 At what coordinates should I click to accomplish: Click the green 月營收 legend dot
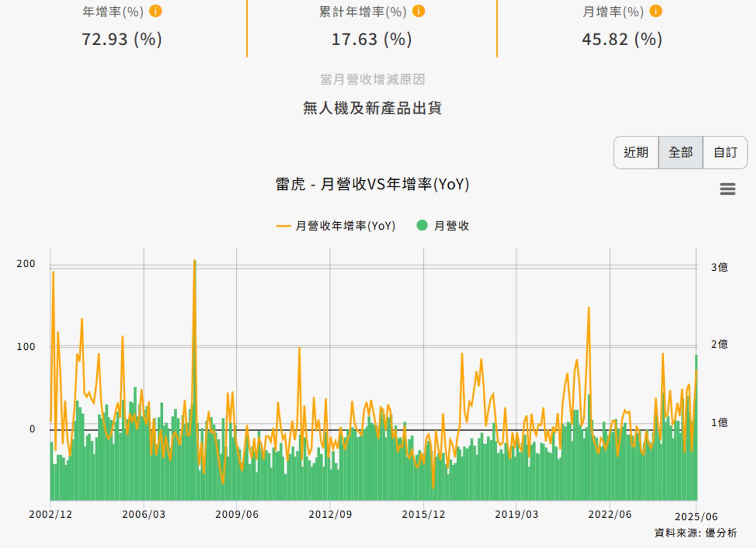(422, 225)
